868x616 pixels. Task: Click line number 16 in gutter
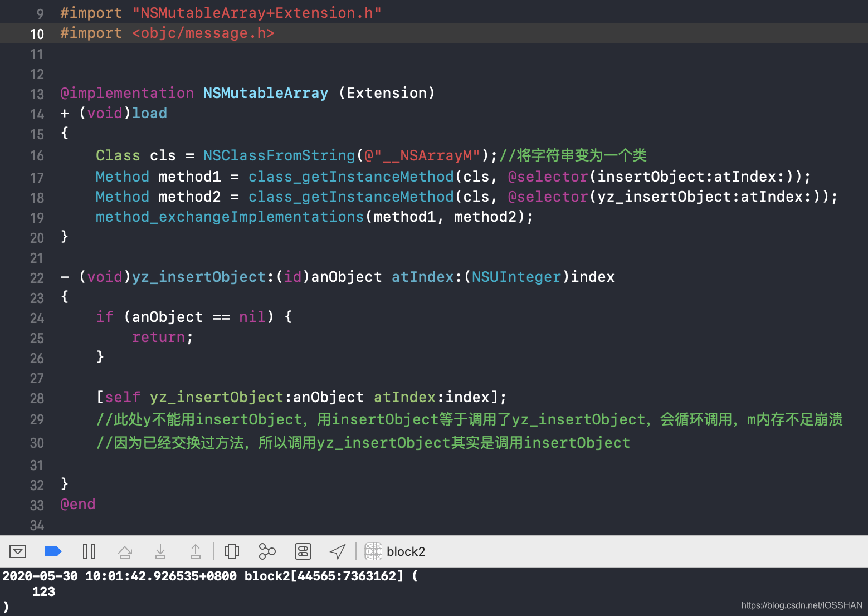[x=37, y=156]
